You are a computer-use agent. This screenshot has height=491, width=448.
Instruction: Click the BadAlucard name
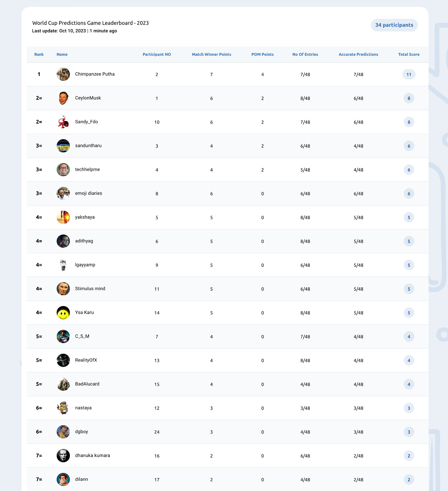(x=87, y=384)
